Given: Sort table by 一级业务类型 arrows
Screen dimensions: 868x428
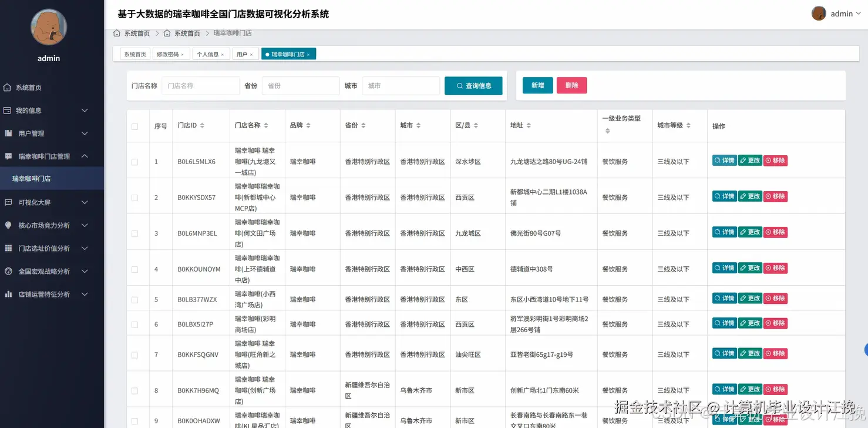Looking at the screenshot, I should coord(607,131).
